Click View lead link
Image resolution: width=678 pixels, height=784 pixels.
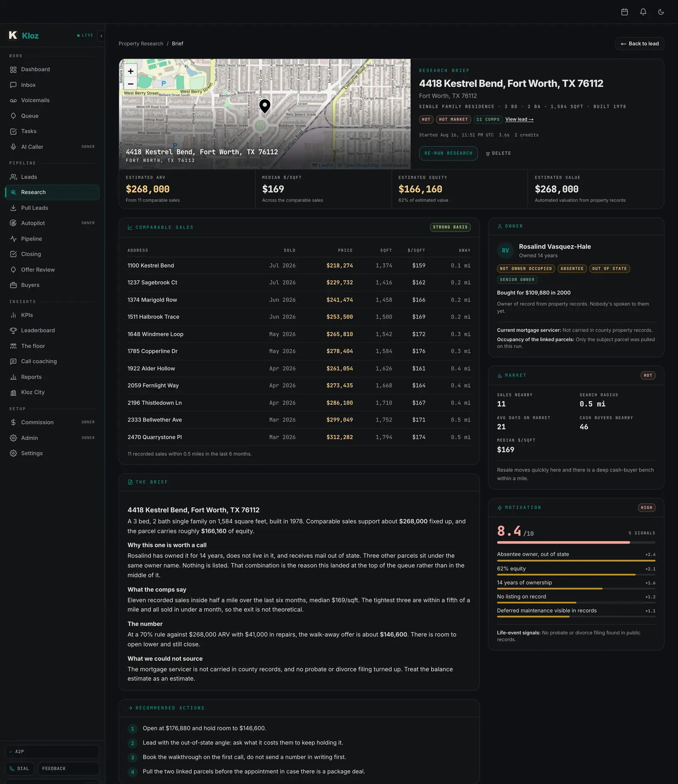[x=519, y=120]
